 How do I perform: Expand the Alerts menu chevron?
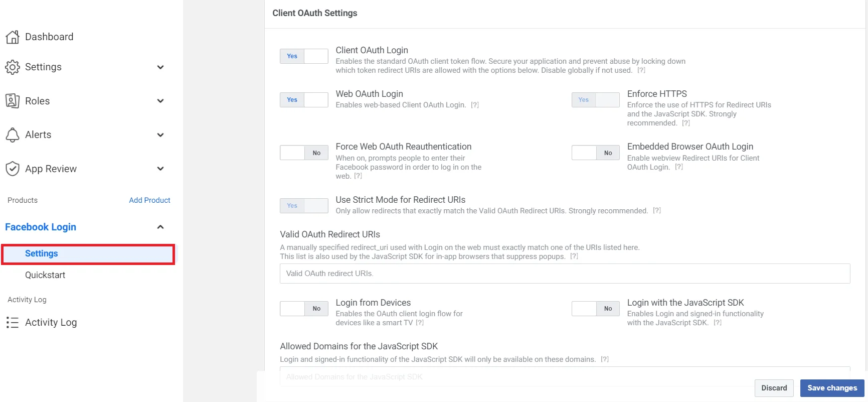point(160,135)
